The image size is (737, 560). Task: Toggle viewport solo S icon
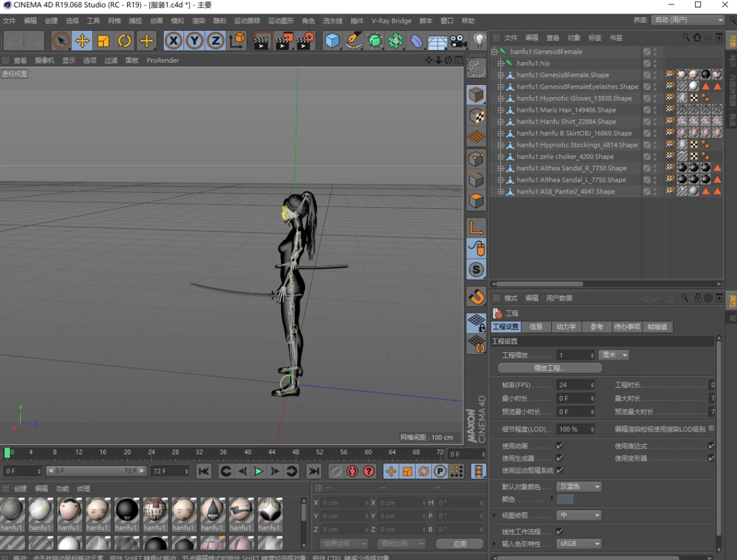(x=476, y=270)
